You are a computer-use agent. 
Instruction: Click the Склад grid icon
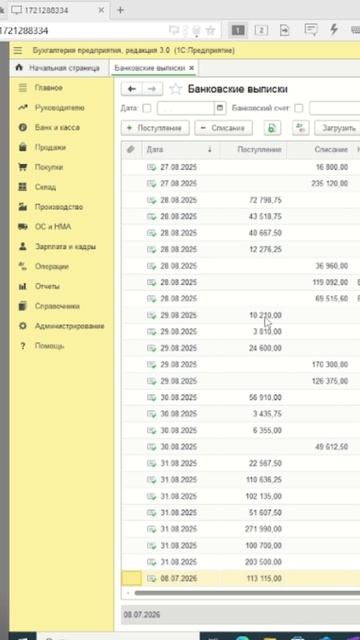click(x=23, y=187)
